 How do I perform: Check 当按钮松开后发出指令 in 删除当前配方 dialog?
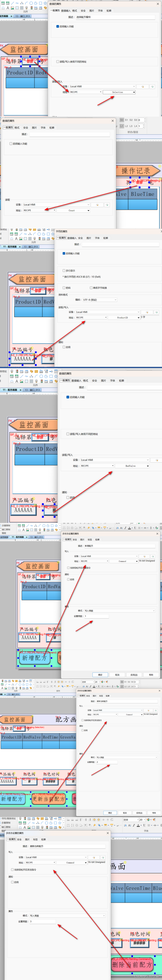[x=13, y=870]
